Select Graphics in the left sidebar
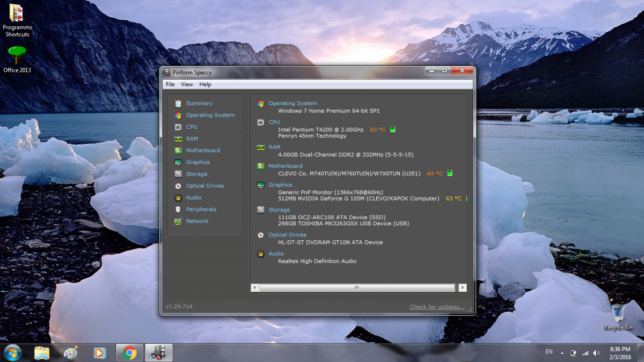Image resolution: width=644 pixels, height=362 pixels. pos(197,162)
